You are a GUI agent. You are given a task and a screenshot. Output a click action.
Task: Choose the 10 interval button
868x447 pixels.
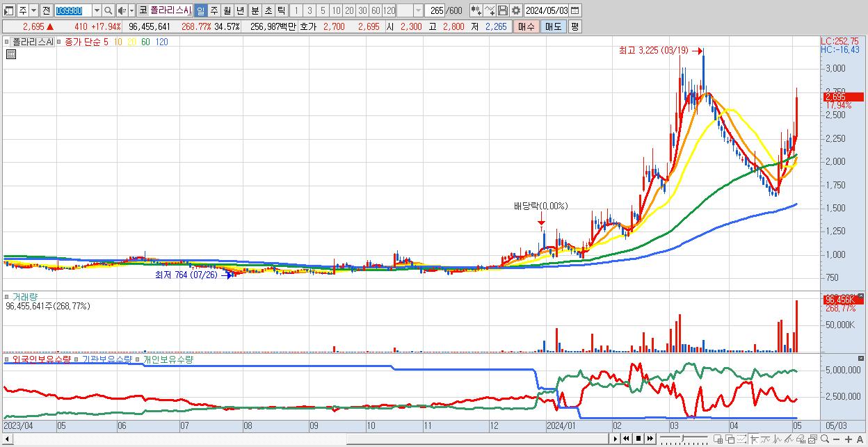click(336, 10)
